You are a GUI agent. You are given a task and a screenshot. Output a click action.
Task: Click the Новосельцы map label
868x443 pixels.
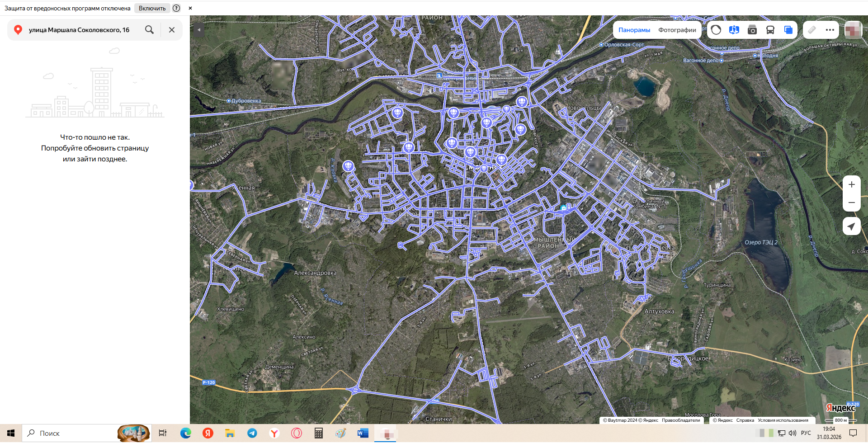[x=583, y=108]
